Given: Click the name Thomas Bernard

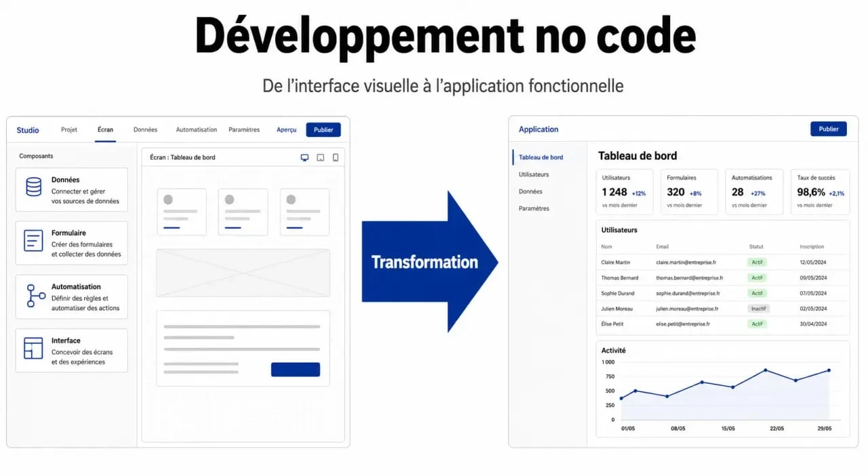Looking at the screenshot, I should pyautogui.click(x=620, y=278).
